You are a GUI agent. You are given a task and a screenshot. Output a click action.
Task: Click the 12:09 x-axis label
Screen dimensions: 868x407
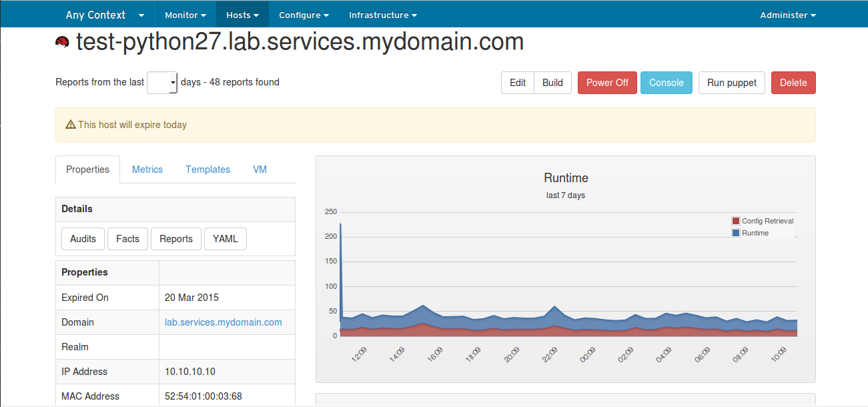coord(359,354)
